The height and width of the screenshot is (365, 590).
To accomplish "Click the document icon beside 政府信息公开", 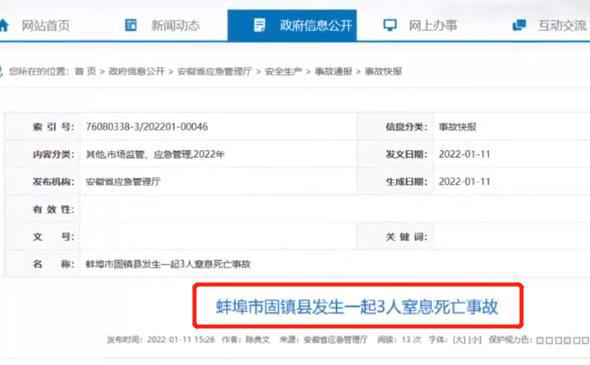I will tap(259, 25).
